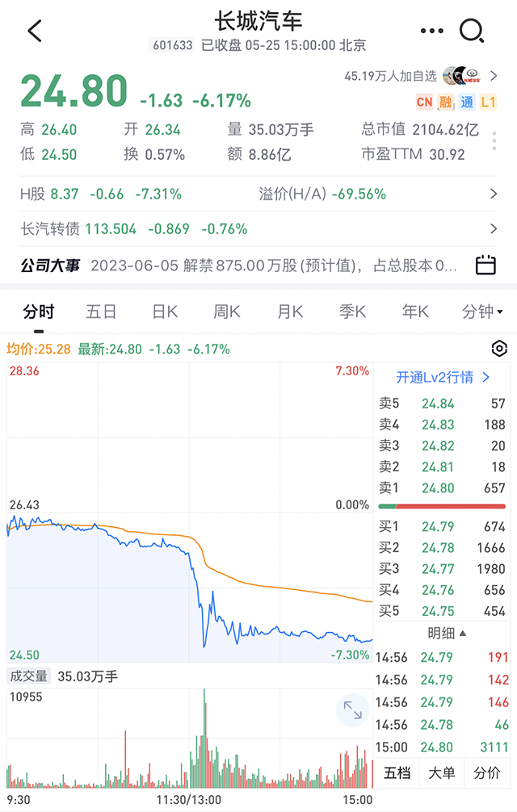Image resolution: width=517 pixels, height=812 pixels.
Task: Open chart settings hexagon icon
Action: point(499,349)
